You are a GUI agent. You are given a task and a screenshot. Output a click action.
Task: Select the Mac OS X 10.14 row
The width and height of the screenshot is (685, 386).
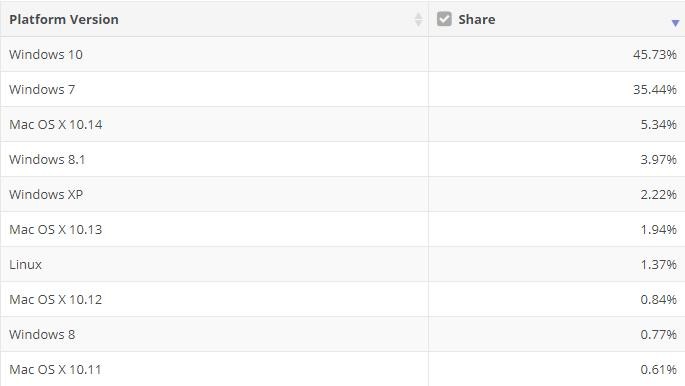tap(342, 124)
